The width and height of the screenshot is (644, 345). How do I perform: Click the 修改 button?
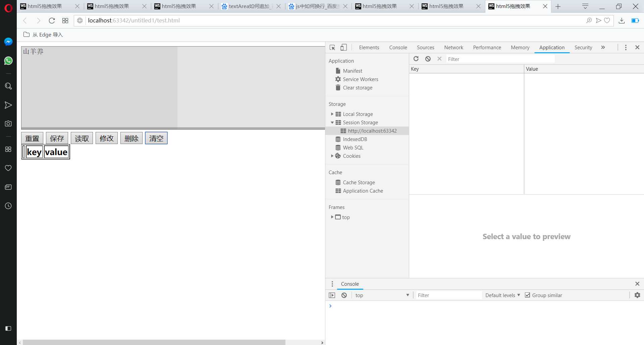[107, 138]
